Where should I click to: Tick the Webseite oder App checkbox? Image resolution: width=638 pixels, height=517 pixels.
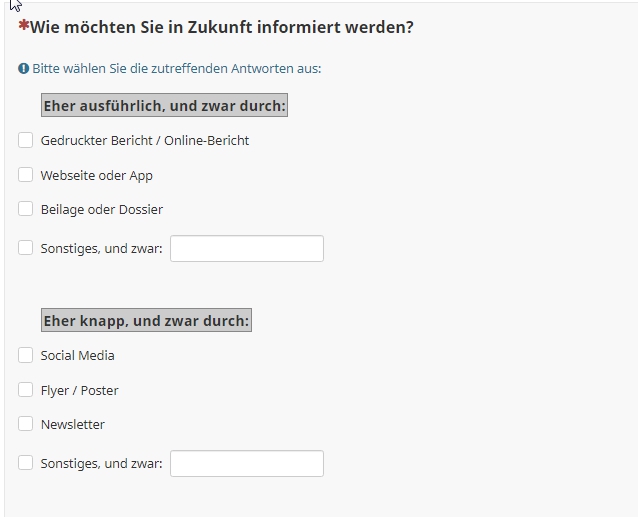(x=25, y=175)
